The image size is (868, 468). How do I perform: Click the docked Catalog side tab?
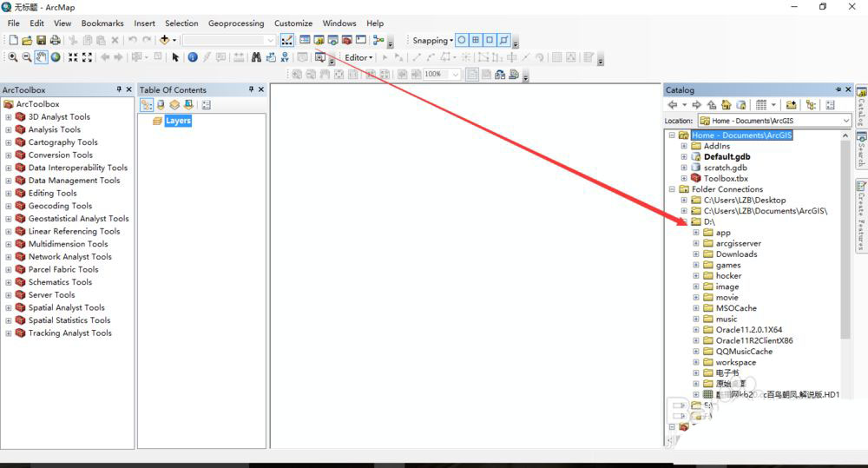(x=861, y=106)
